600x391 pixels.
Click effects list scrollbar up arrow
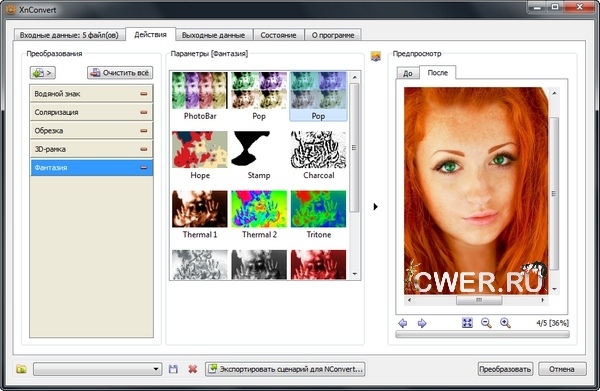point(354,77)
